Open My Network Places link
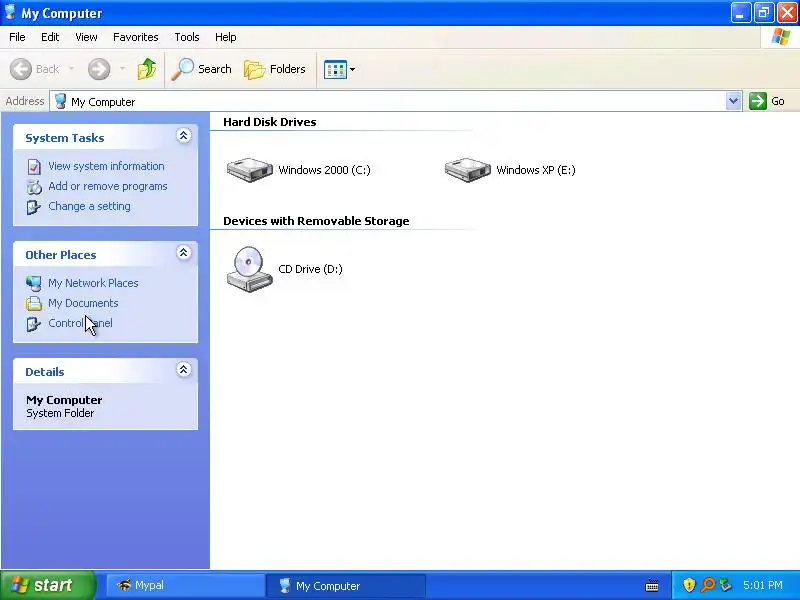Screen dimensions: 800x600 [x=93, y=283]
